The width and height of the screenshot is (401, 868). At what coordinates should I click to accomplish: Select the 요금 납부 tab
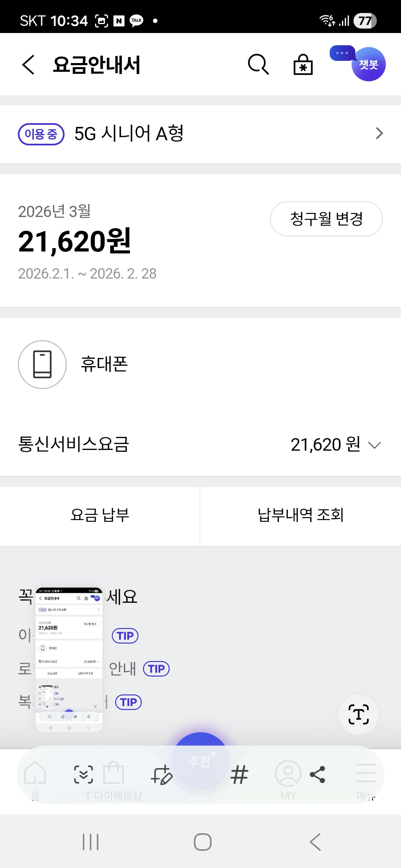pos(100,515)
